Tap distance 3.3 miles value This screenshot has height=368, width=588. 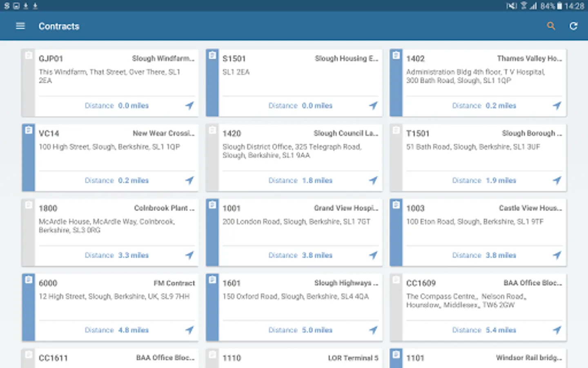(133, 255)
